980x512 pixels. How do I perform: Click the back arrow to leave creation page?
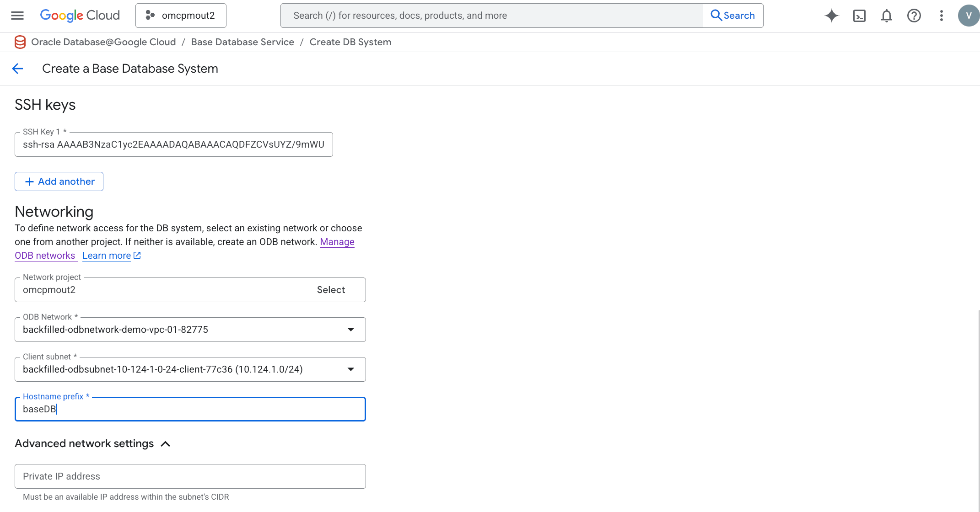(17, 69)
